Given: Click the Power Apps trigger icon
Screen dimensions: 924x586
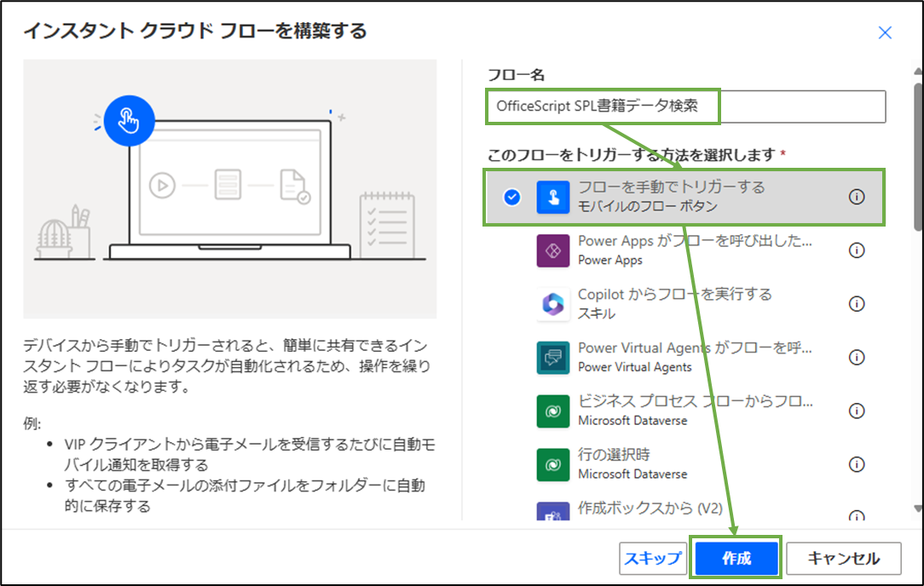Looking at the screenshot, I should click(x=552, y=250).
